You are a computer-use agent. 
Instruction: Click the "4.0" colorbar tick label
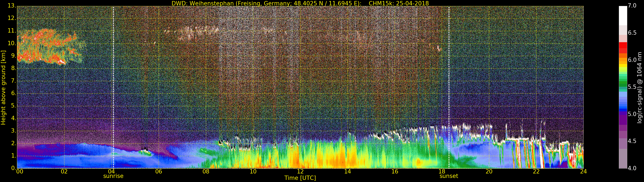point(632,168)
